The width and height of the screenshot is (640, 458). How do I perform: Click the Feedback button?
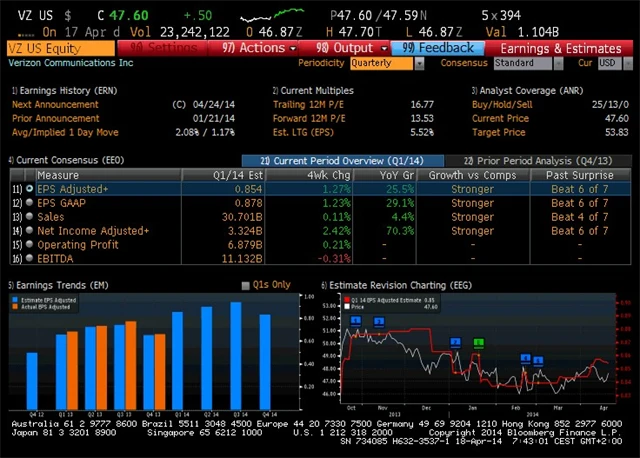(x=440, y=47)
